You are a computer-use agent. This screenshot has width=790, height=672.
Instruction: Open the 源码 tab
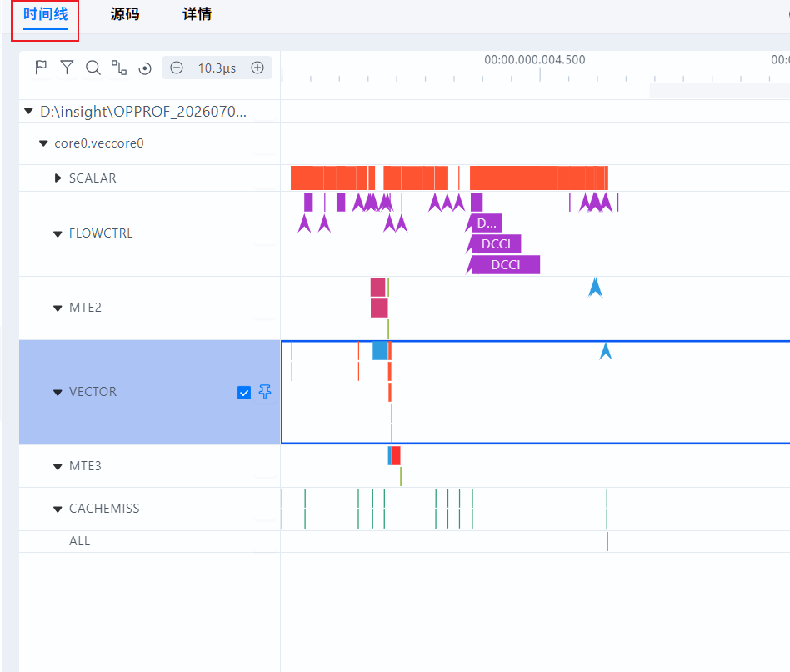[125, 14]
